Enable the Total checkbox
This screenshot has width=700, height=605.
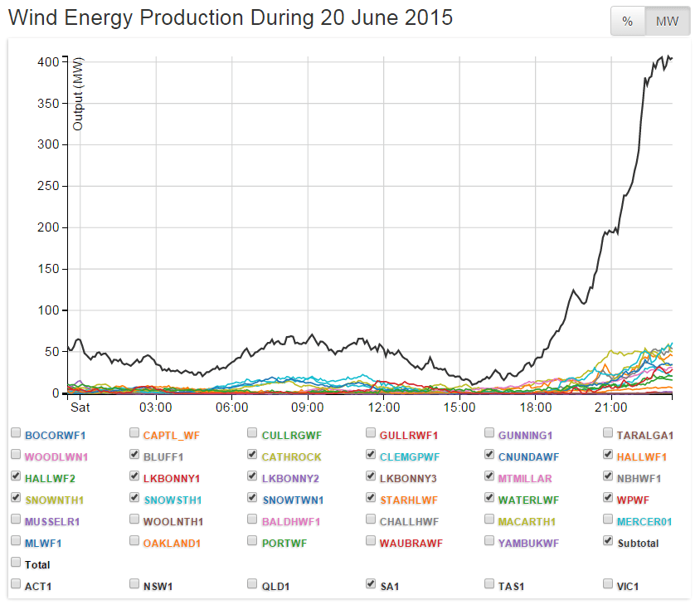coord(16,563)
